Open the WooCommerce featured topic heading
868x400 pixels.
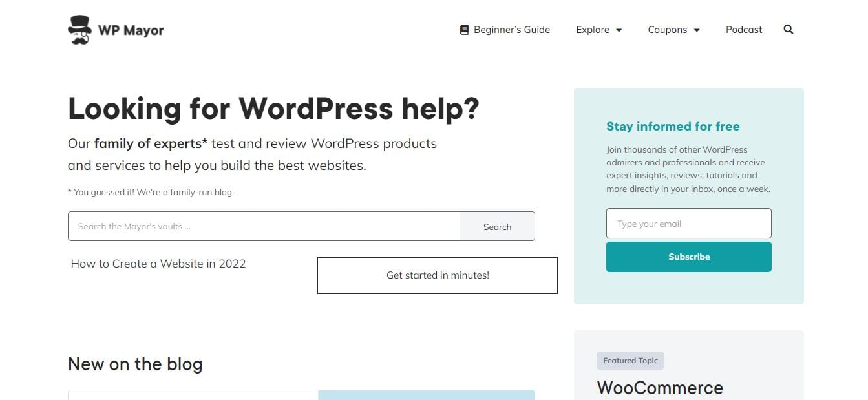(660, 388)
